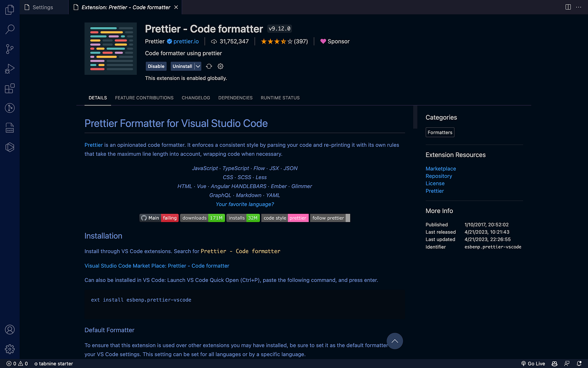The width and height of the screenshot is (588, 368).
Task: Click the 'Your favorite language?' link
Action: pos(245,204)
